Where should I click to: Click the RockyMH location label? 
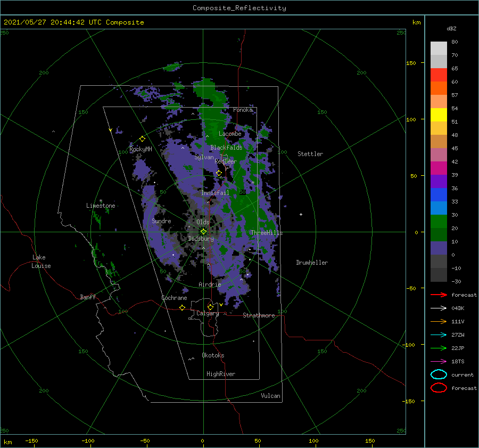click(141, 149)
